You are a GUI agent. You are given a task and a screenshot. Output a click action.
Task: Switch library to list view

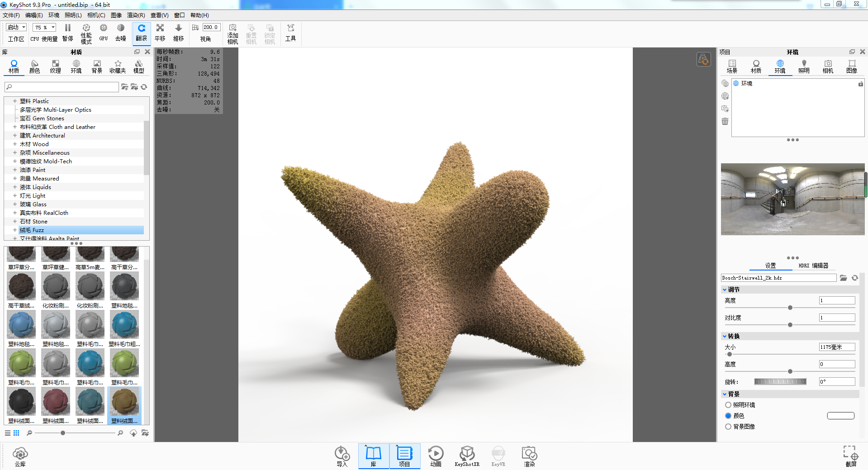pos(8,433)
